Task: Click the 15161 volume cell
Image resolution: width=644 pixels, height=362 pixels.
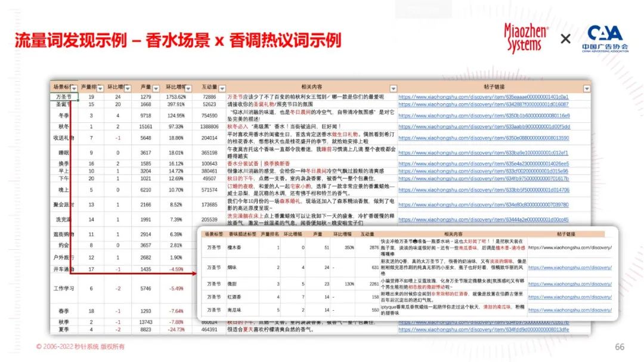Action: pyautogui.click(x=146, y=126)
